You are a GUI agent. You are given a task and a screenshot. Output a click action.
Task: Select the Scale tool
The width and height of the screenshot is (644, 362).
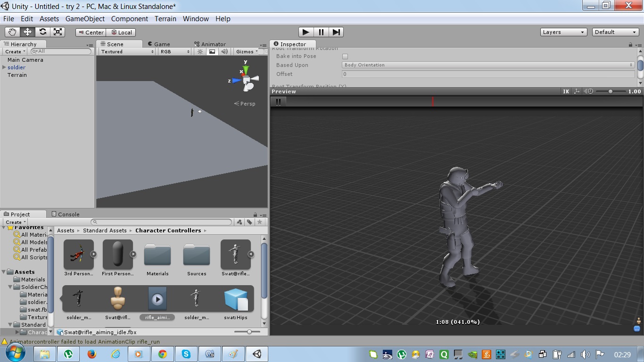pyautogui.click(x=58, y=32)
